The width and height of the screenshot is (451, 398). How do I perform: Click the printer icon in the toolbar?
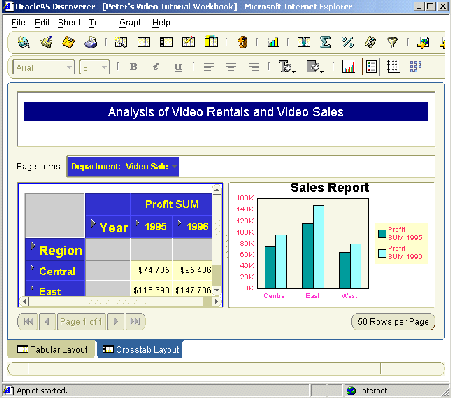pos(90,42)
